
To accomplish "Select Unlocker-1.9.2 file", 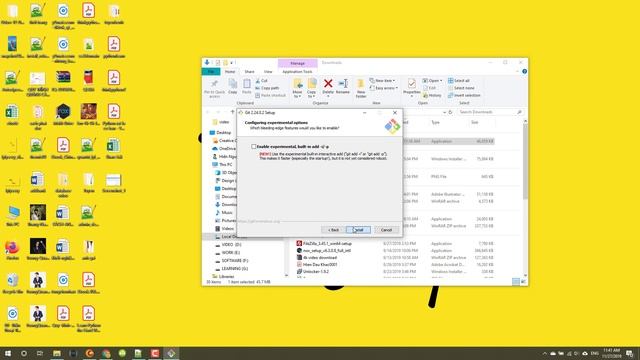I will point(313,271).
